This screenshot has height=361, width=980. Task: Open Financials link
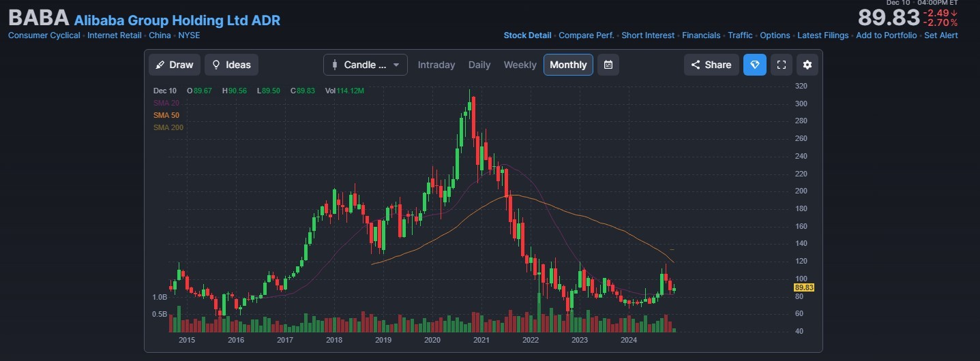coord(701,35)
